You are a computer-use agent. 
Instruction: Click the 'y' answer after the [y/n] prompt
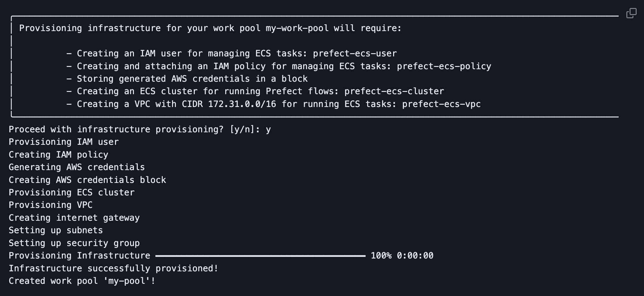[x=268, y=130]
